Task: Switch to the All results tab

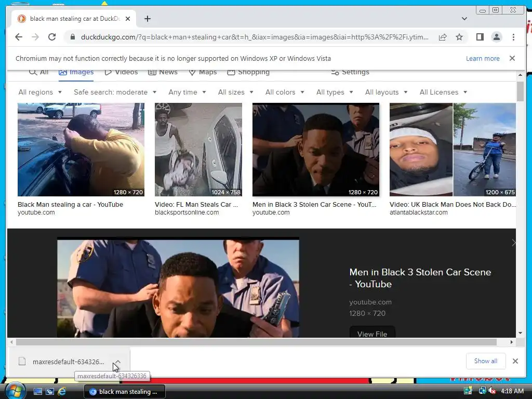Action: coord(38,72)
